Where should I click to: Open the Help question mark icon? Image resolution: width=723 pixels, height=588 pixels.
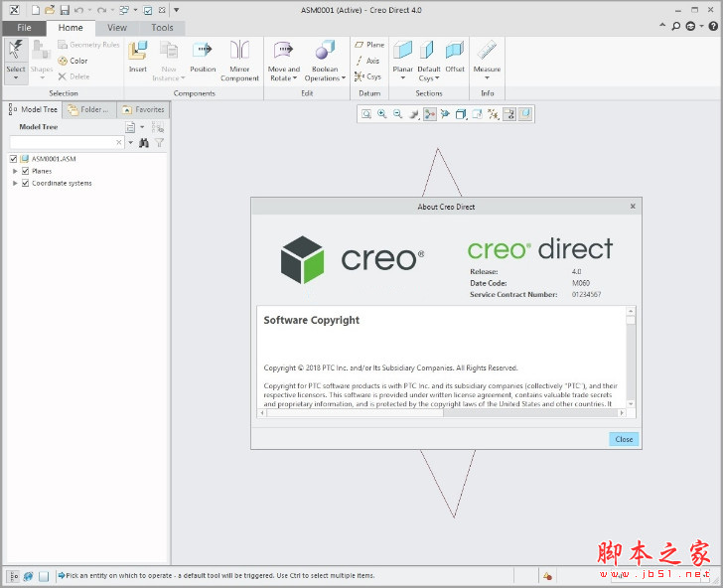[x=713, y=26]
